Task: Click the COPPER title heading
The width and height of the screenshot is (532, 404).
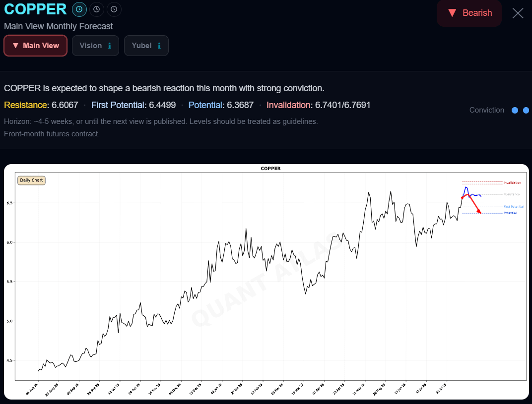Action: (x=35, y=9)
